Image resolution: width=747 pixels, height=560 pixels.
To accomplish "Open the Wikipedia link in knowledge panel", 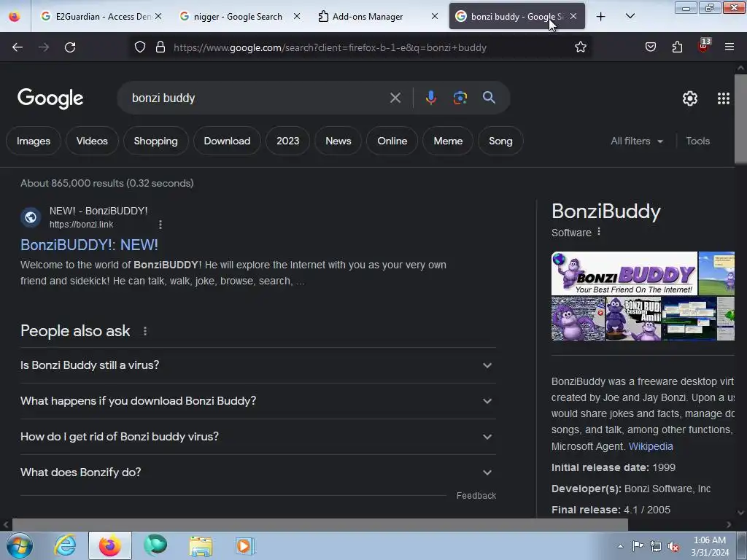I will point(650,446).
